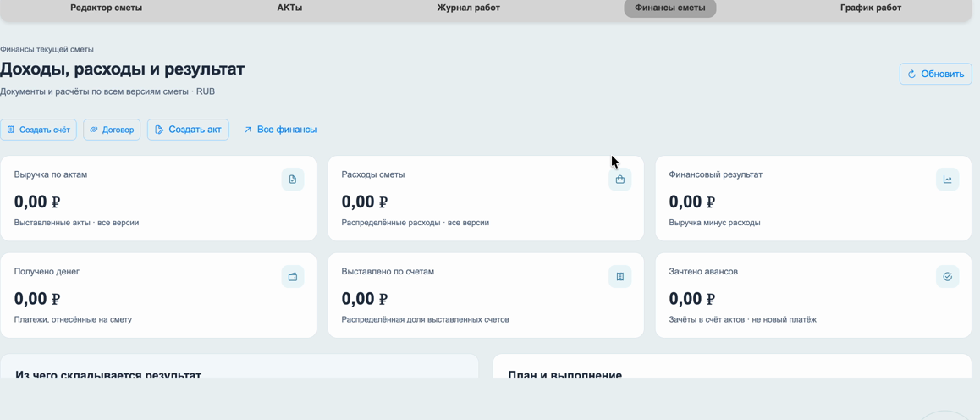Select the Зачтено авансов card title
Image resolution: width=980 pixels, height=420 pixels.
(703, 271)
